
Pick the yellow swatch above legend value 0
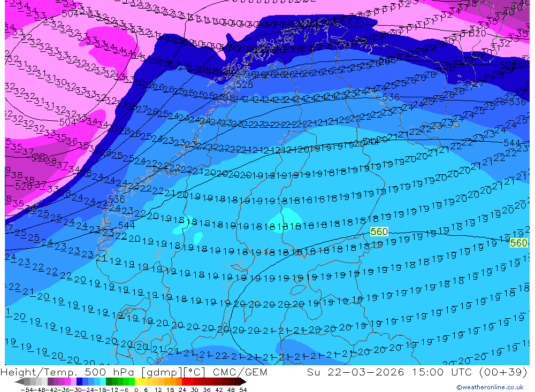138,381
